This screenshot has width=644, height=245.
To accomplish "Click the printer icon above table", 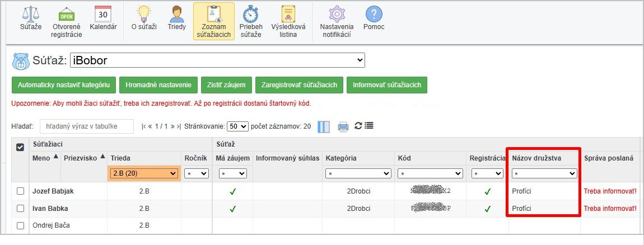I will coord(343,126).
